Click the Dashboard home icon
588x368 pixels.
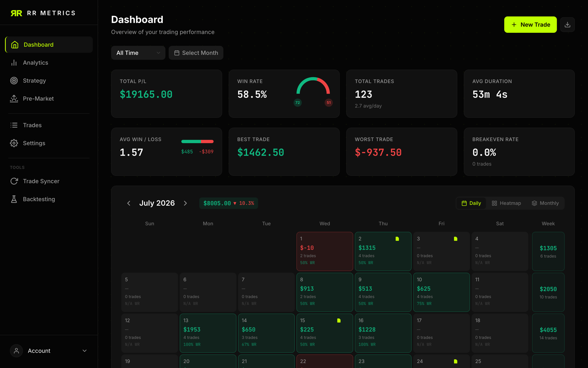pyautogui.click(x=15, y=45)
